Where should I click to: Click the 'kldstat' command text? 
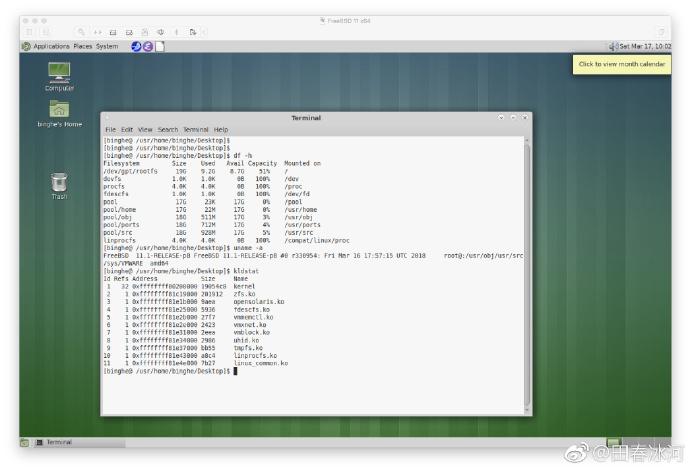(246, 271)
